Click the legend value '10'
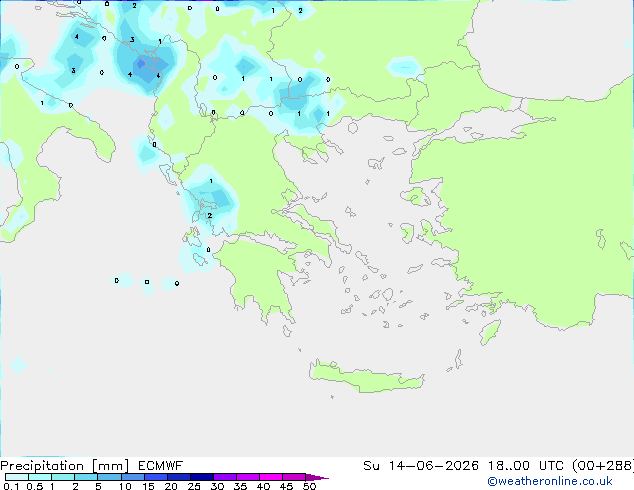 (x=125, y=486)
